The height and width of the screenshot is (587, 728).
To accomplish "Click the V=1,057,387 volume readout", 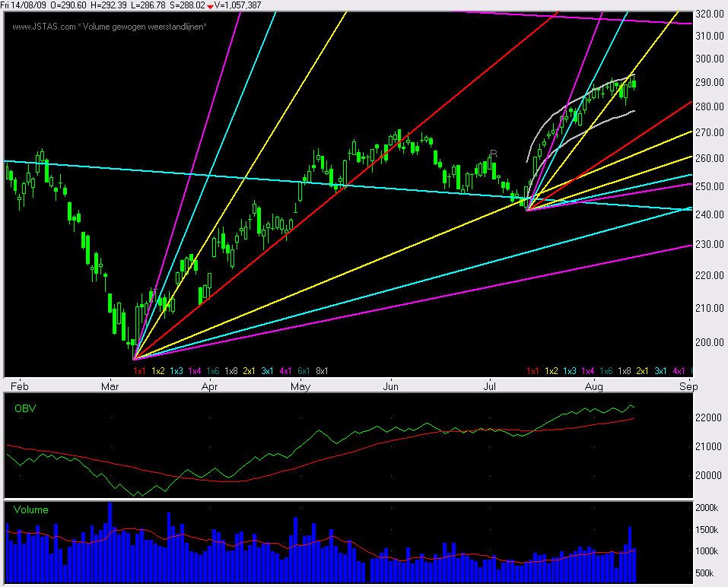I will pyautogui.click(x=237, y=5).
